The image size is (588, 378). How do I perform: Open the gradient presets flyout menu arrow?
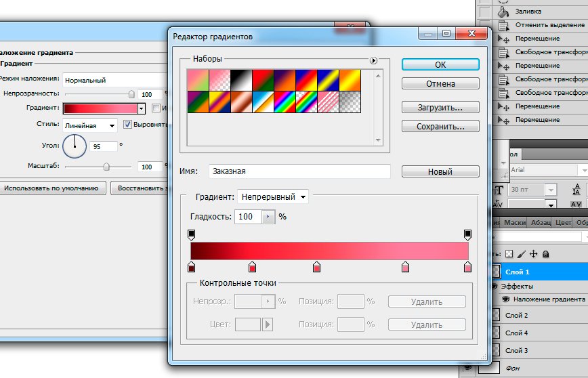(374, 60)
